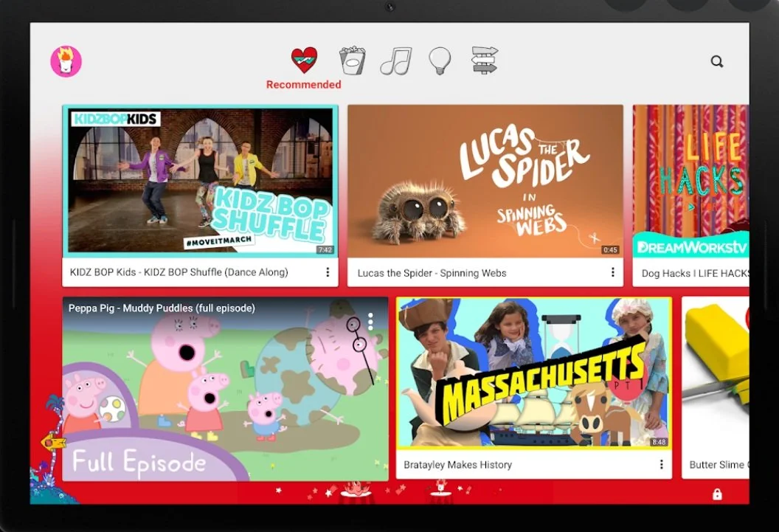Click title 'KIDZ BOP Kids - KIDZ BOP Shuffle (Dance Along)'
Image resolution: width=779 pixels, height=532 pixels.
click(179, 272)
